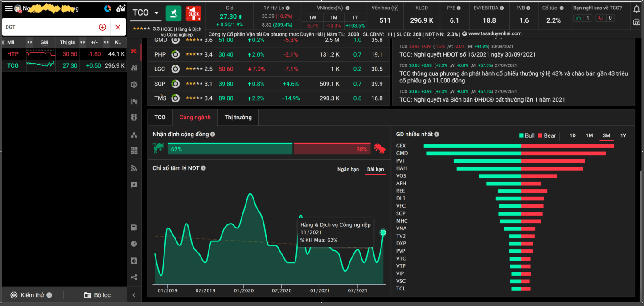Open news Biên bản ĐHĐCĐ bất thường
The height and width of the screenshot is (306, 644).
[x=482, y=99]
